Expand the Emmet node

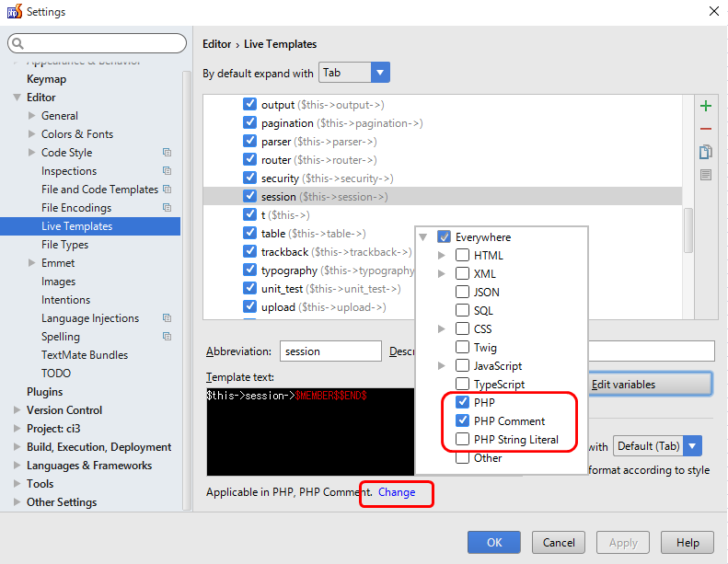(31, 263)
